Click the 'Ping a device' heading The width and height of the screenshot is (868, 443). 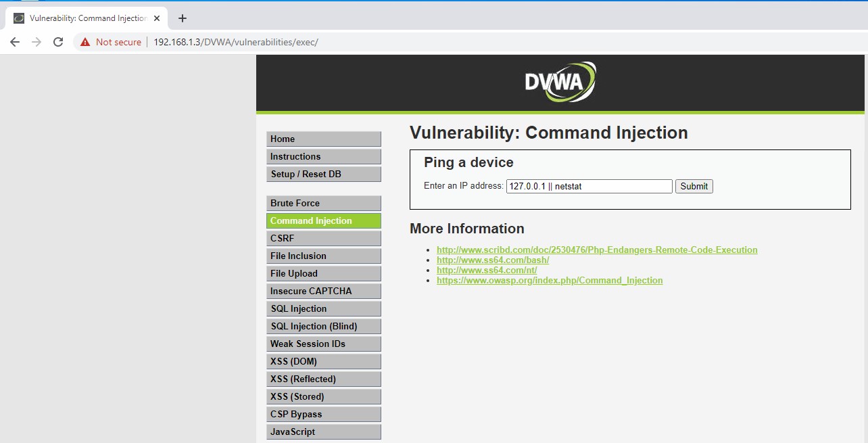pos(468,162)
